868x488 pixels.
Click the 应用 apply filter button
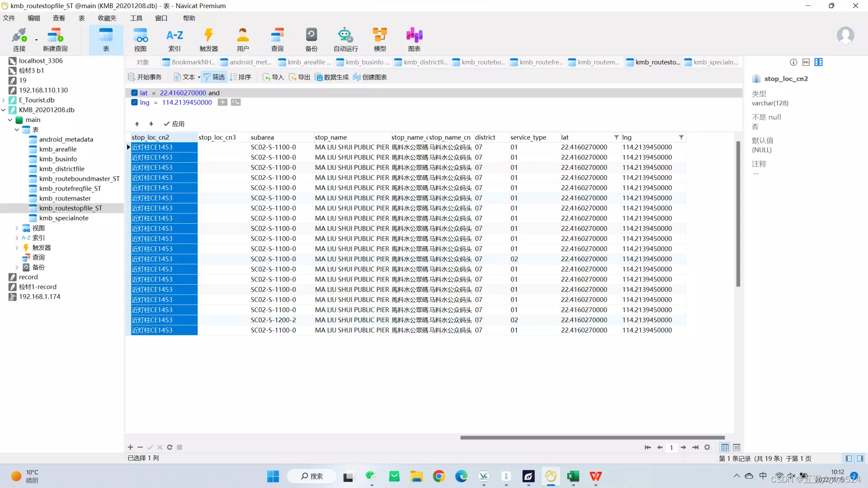click(x=174, y=124)
